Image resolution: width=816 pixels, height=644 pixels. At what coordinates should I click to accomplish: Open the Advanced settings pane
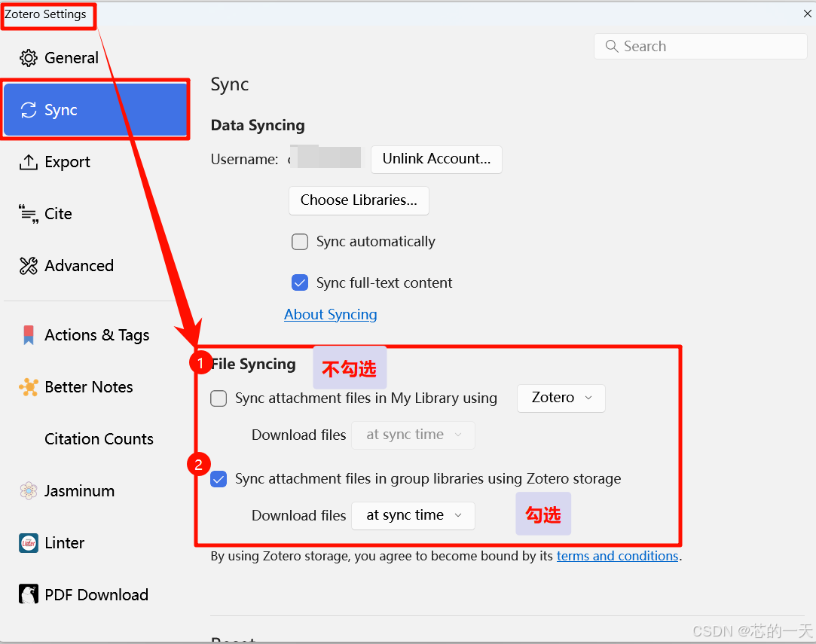click(95, 266)
